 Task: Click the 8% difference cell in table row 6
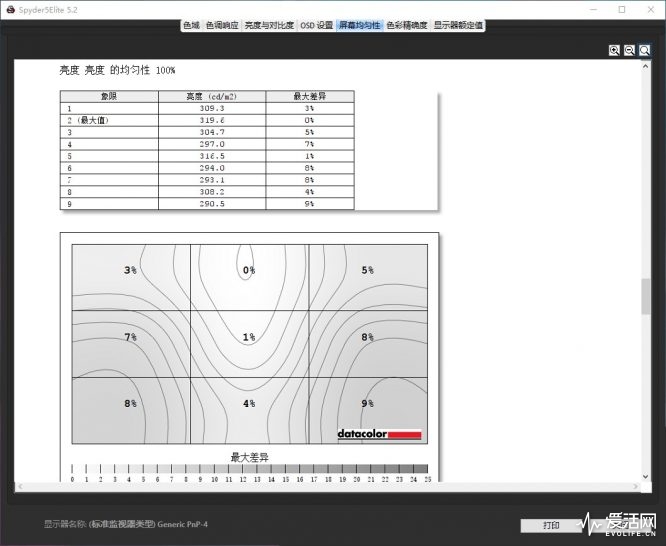pos(310,168)
